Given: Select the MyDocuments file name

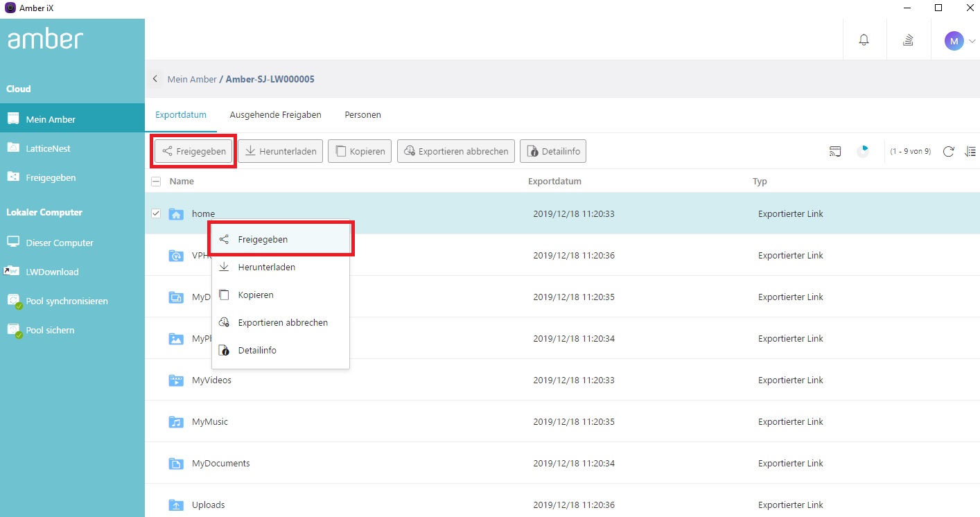Looking at the screenshot, I should pos(221,464).
